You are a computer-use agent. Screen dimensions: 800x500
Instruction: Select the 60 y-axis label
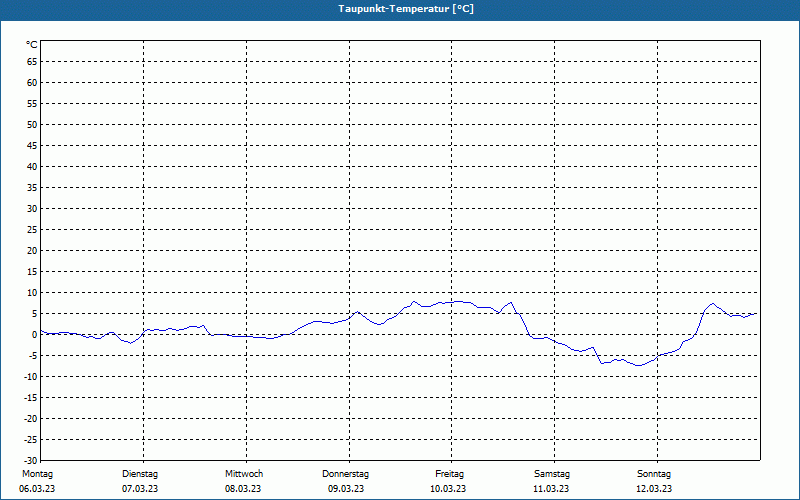(x=32, y=82)
